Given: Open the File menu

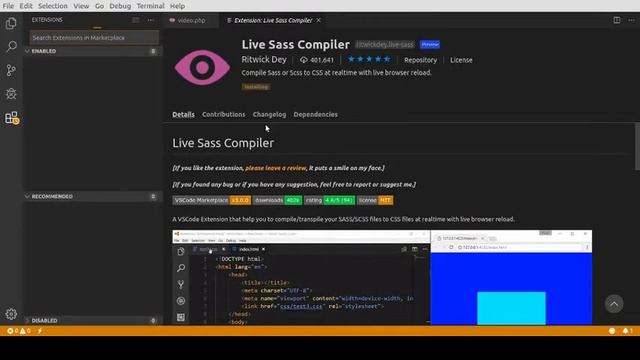Looking at the screenshot, I should coord(8,6).
